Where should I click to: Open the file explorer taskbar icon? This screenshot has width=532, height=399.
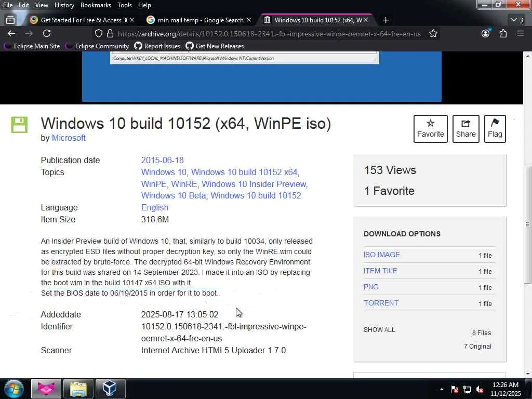point(78,389)
